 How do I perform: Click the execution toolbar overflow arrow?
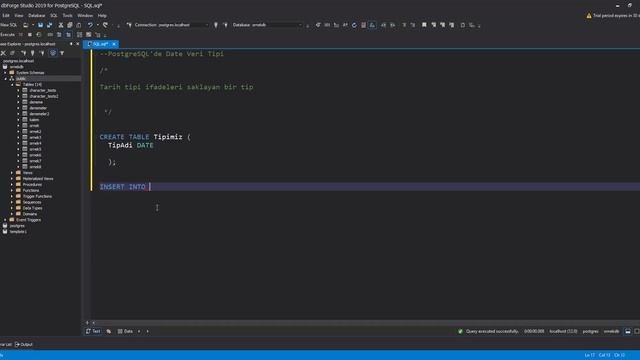105,36
